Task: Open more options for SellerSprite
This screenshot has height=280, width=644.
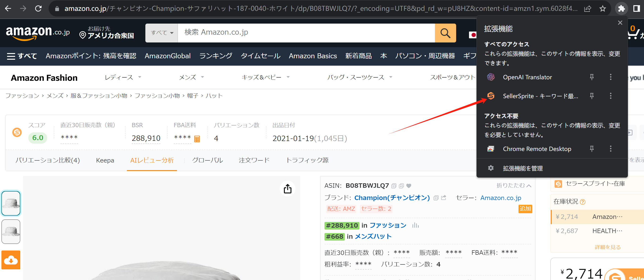Action: (610, 96)
